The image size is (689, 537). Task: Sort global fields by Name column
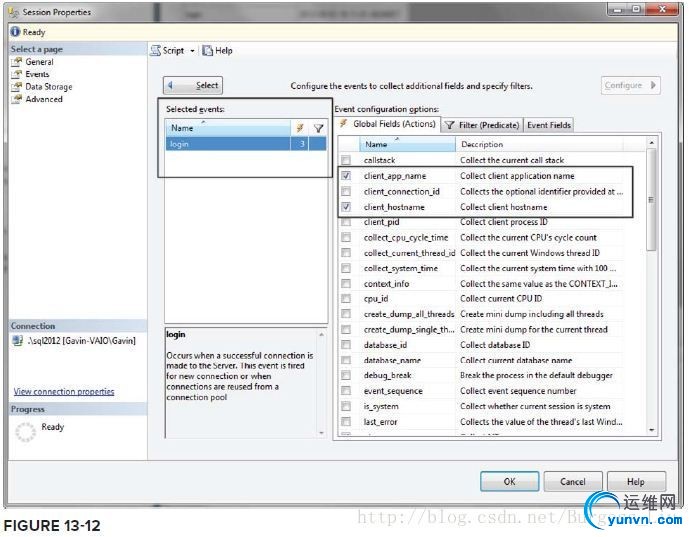pos(407,144)
